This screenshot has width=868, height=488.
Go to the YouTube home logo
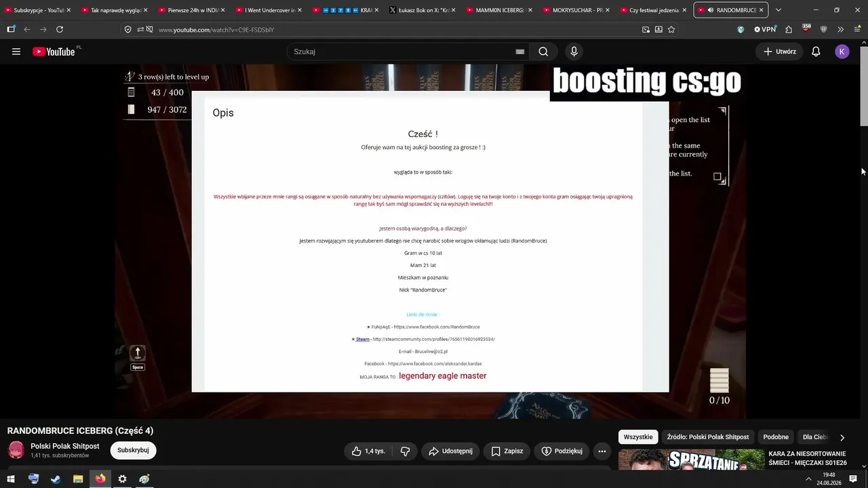(54, 52)
